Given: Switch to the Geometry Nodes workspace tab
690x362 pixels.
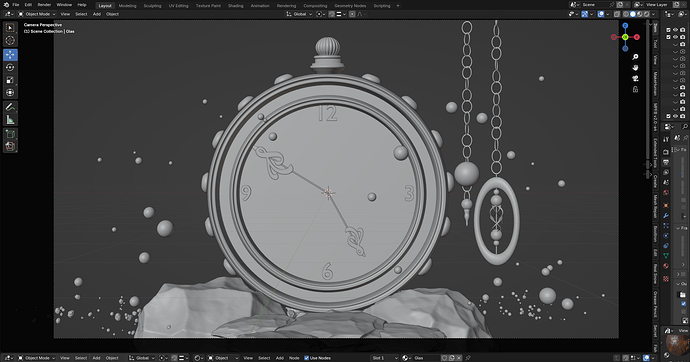Looking at the screenshot, I should click(350, 6).
